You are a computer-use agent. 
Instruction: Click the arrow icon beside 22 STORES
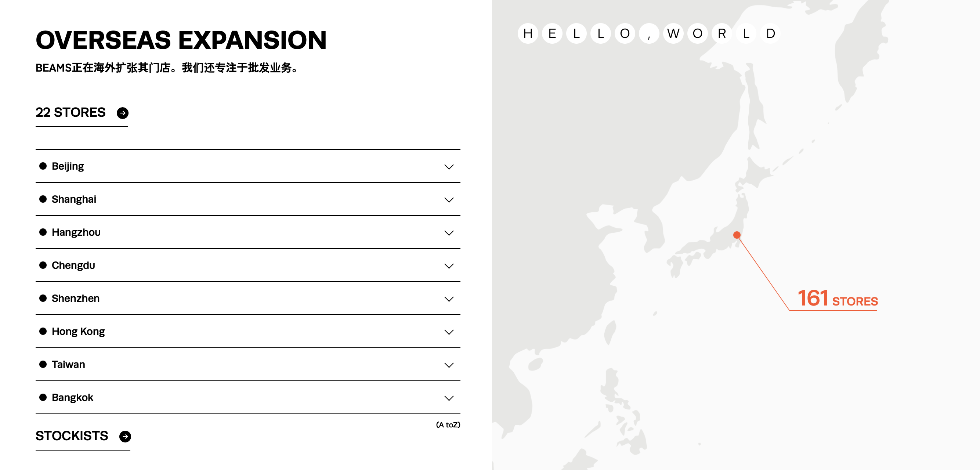pyautogui.click(x=123, y=113)
